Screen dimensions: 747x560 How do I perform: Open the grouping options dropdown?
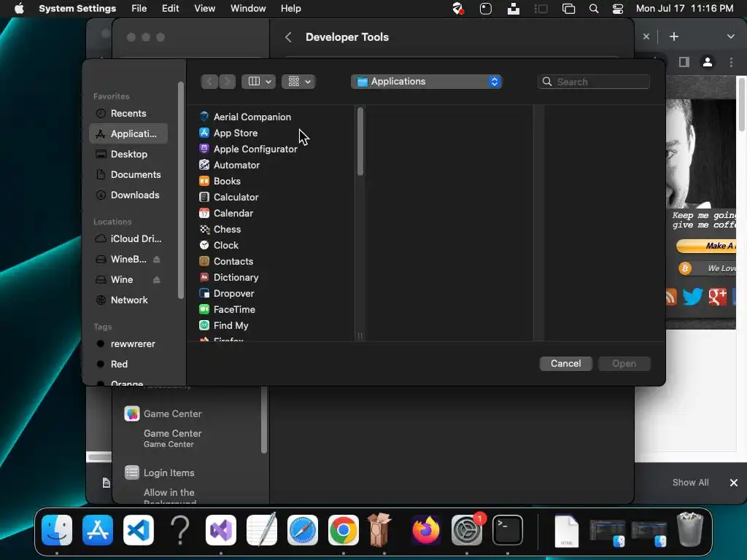[298, 82]
